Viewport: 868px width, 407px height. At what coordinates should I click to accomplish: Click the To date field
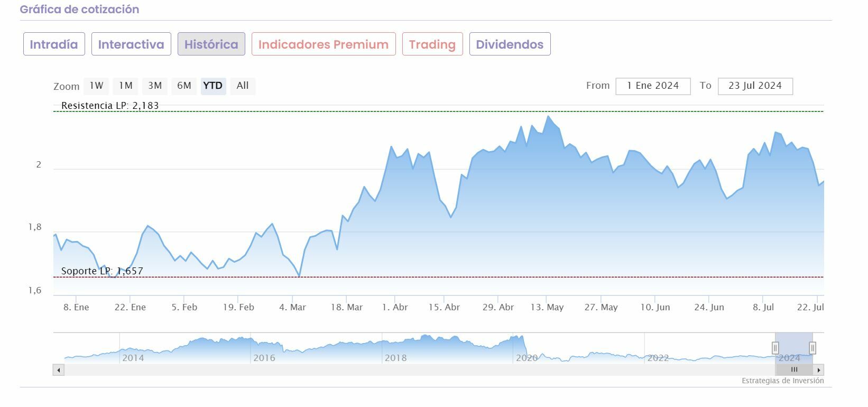tap(755, 86)
